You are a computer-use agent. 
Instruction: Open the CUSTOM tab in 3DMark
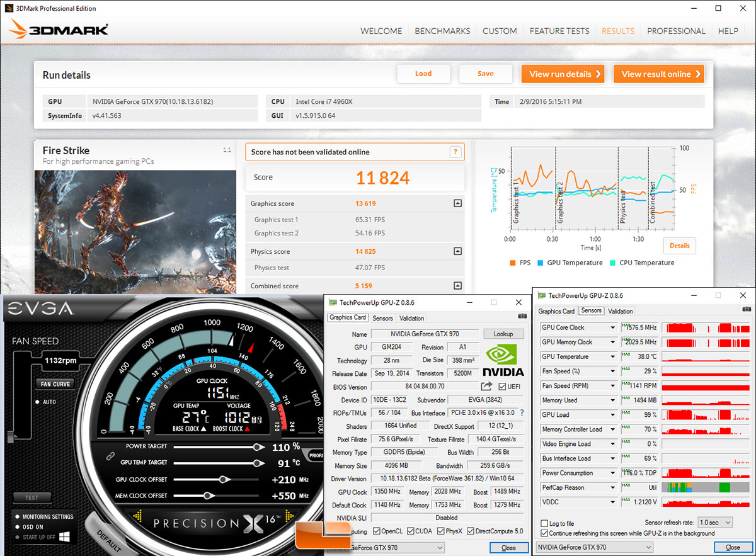click(x=500, y=31)
